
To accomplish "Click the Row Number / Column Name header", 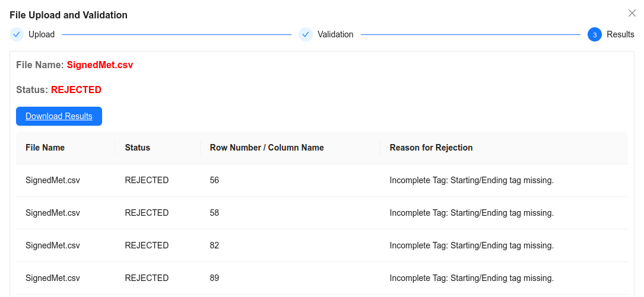I will (x=267, y=148).
